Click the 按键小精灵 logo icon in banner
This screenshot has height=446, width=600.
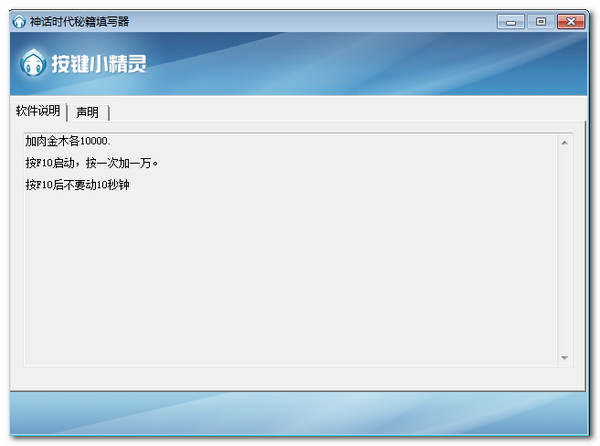[33, 63]
